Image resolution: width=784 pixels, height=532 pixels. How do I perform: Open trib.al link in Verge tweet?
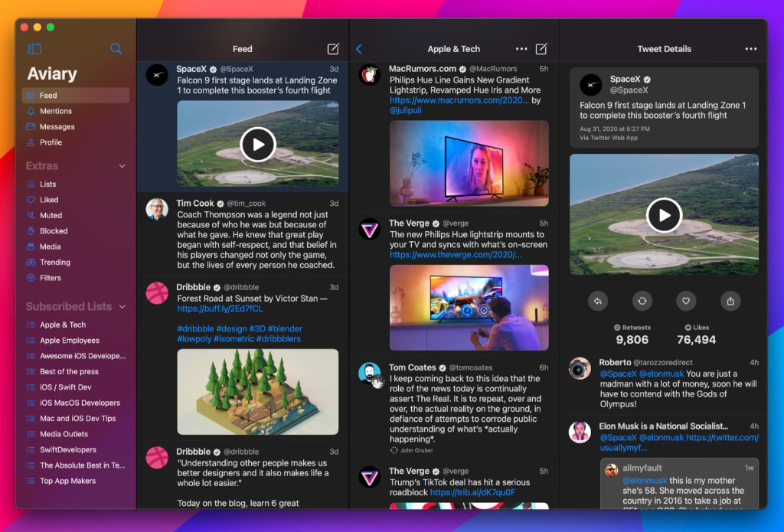pos(472,492)
